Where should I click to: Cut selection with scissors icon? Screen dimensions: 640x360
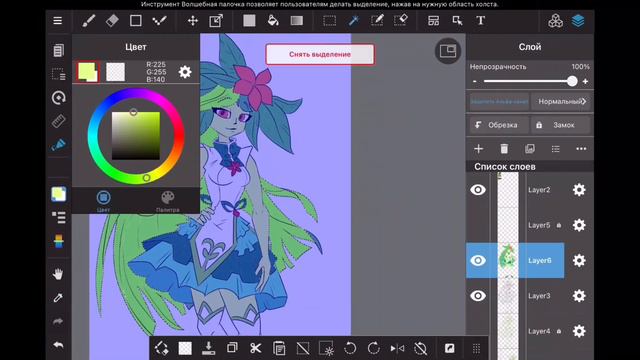point(256,348)
